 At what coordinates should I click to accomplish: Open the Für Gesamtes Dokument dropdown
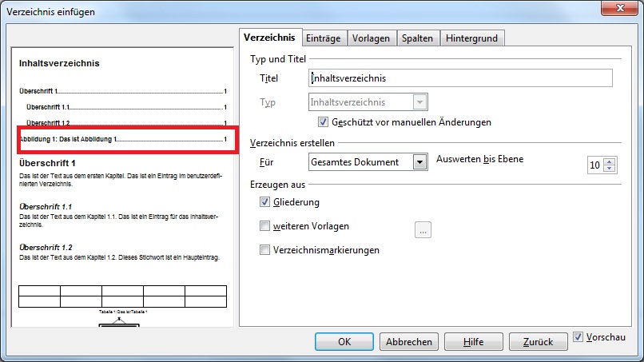tap(419, 162)
